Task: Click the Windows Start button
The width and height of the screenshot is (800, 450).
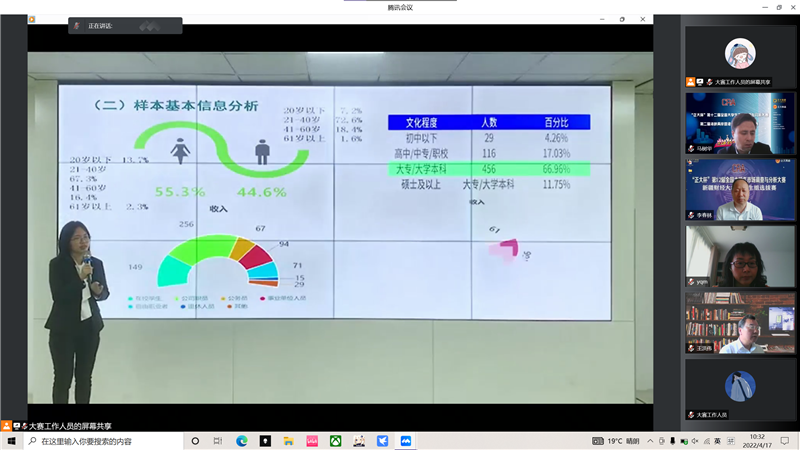Action: coord(11,441)
